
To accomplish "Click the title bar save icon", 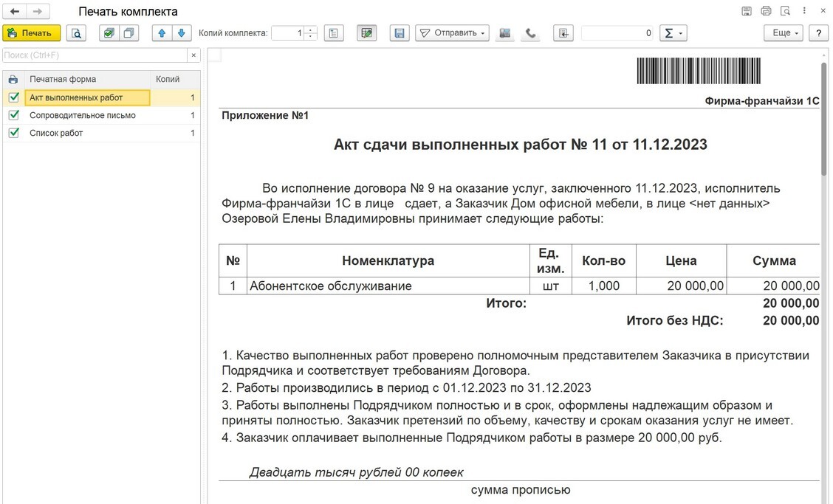I will click(x=747, y=10).
